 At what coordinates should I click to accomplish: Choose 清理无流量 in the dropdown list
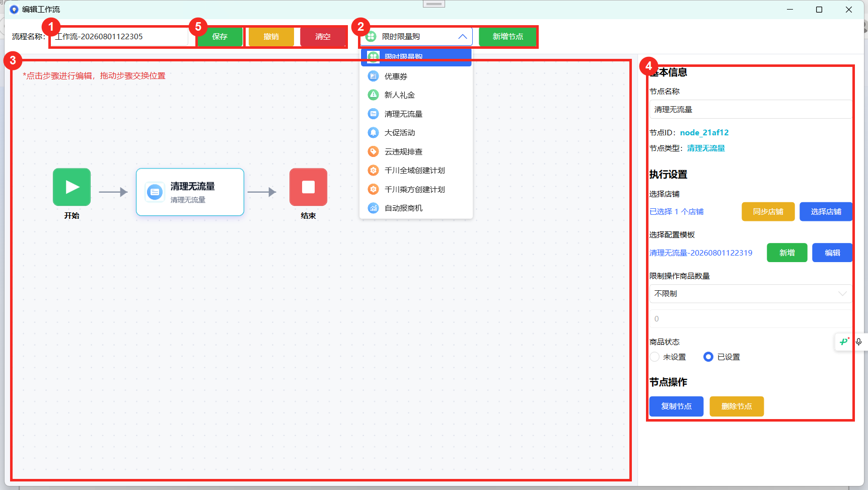click(416, 114)
